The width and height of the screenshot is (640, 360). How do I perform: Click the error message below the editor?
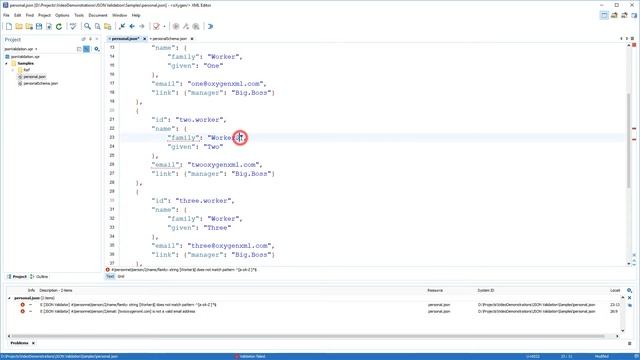(x=184, y=270)
